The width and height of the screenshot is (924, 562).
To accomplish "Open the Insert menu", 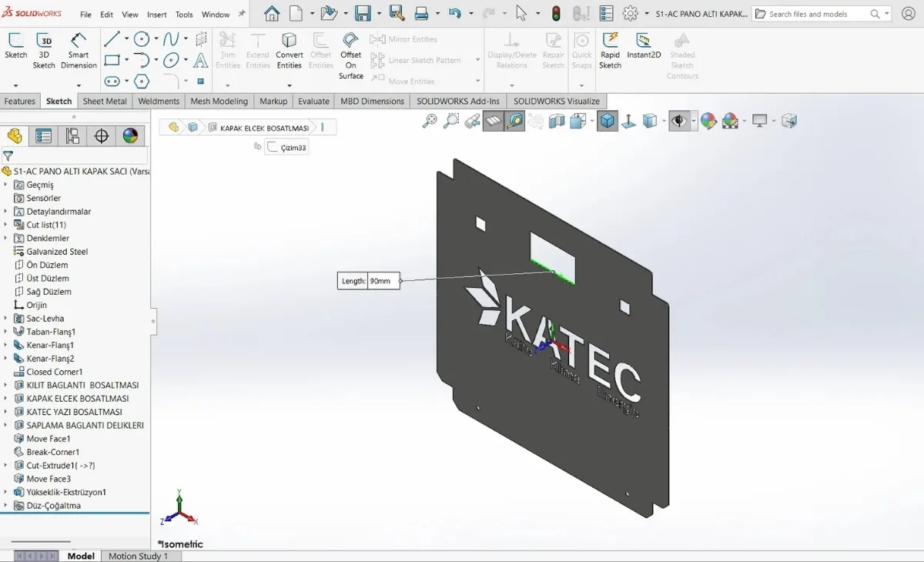I will point(156,14).
